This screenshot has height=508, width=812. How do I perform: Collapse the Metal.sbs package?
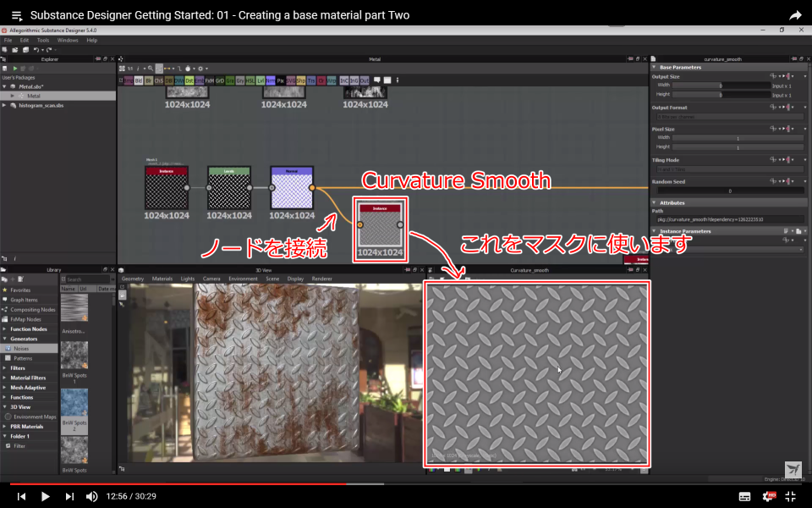[x=5, y=86]
